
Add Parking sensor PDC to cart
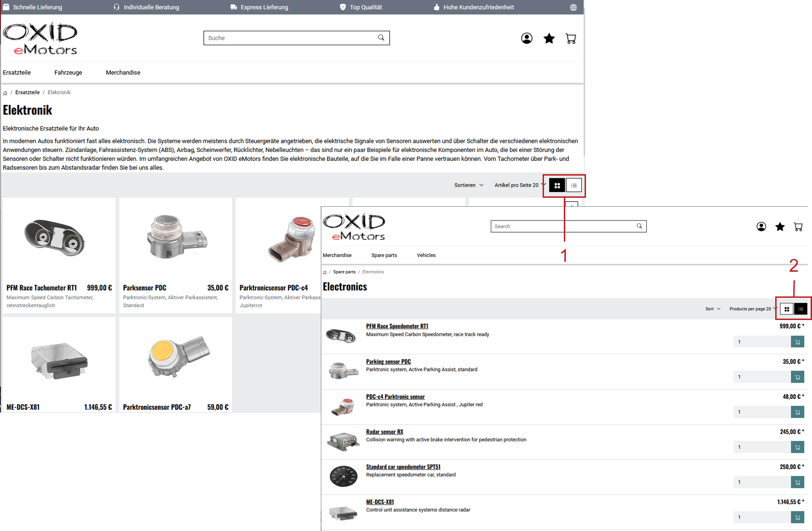(797, 377)
